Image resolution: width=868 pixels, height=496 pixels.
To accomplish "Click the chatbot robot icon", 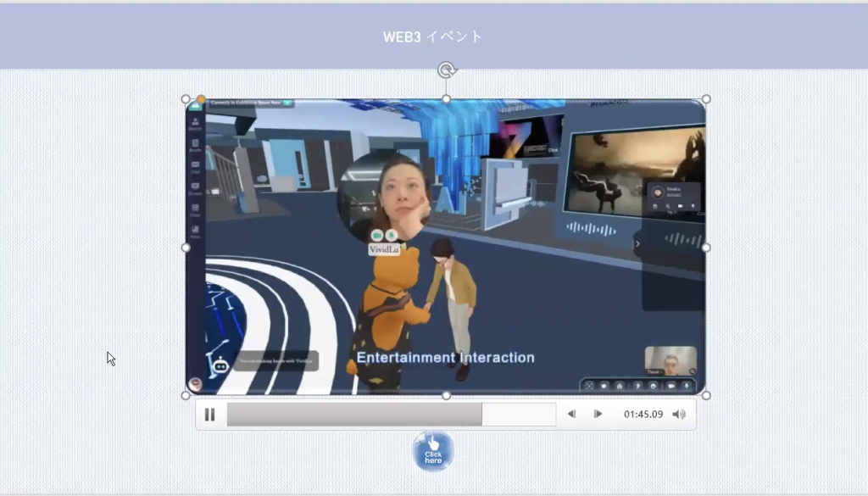I will [220, 365].
